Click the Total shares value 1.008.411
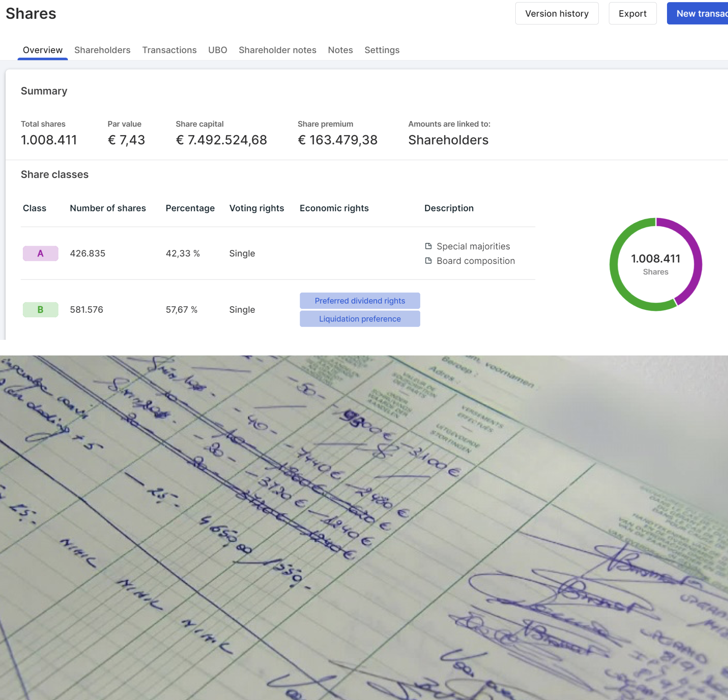This screenshot has height=700, width=728. (x=49, y=140)
